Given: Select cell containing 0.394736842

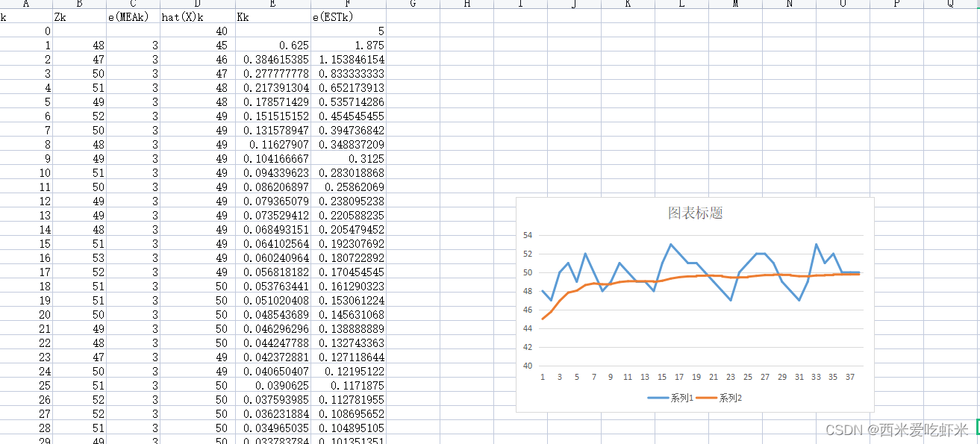Looking at the screenshot, I should pos(349,130).
